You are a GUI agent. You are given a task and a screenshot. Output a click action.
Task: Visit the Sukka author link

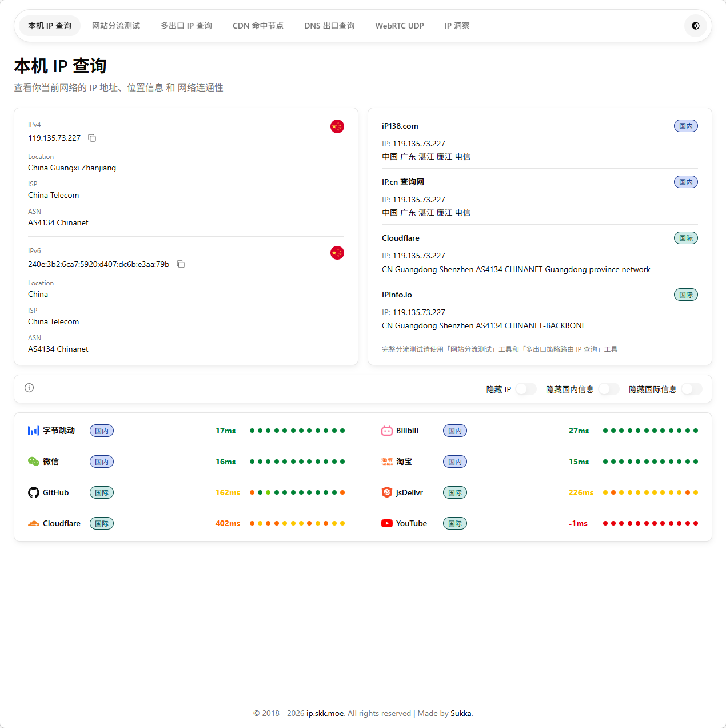pos(461,713)
